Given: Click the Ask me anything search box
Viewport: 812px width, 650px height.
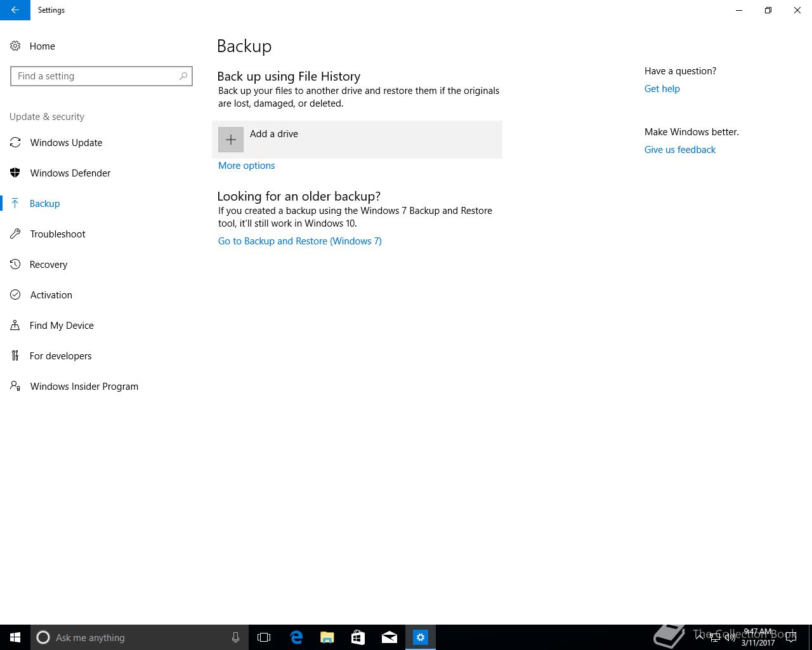Looking at the screenshot, I should 140,637.
